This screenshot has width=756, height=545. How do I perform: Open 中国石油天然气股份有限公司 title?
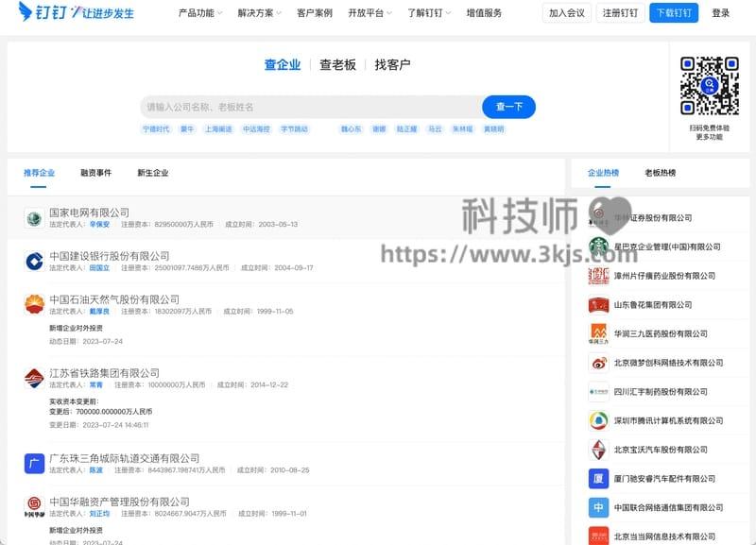(x=114, y=299)
